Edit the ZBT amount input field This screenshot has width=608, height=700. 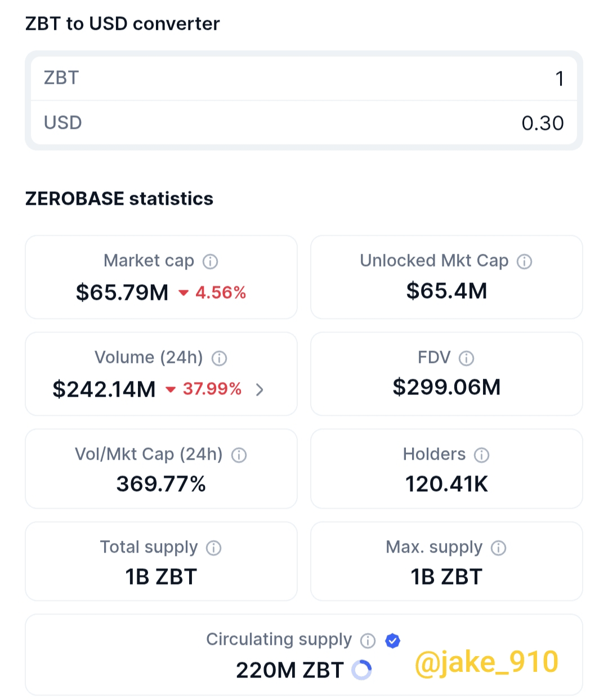click(x=304, y=78)
